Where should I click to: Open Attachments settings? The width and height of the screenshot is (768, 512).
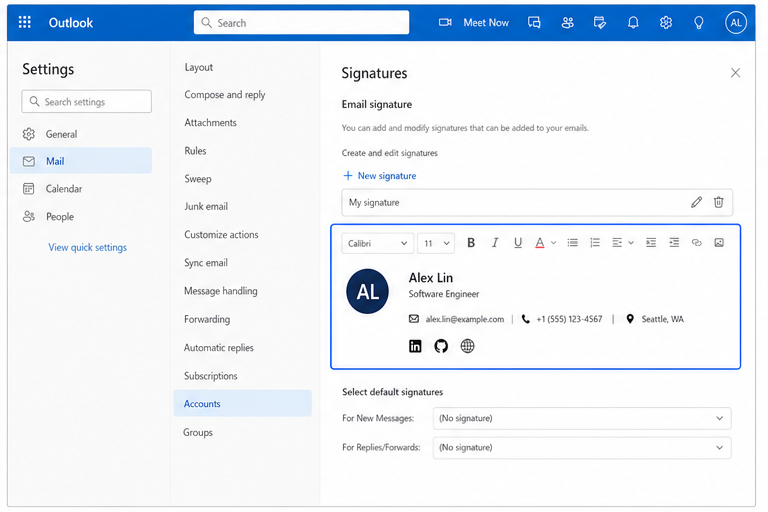click(x=210, y=122)
